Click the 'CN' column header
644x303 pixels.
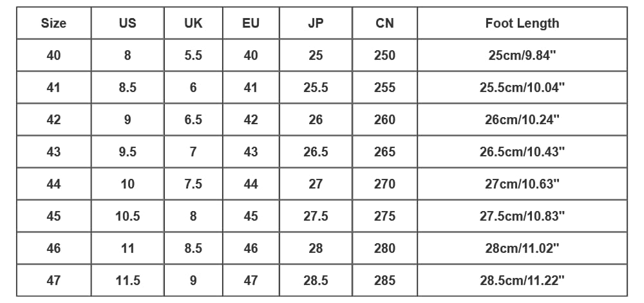point(384,24)
